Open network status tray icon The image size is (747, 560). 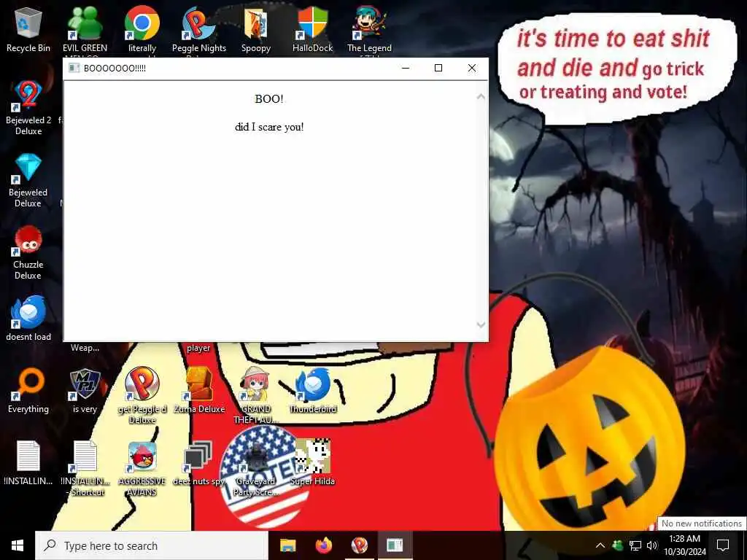click(635, 545)
